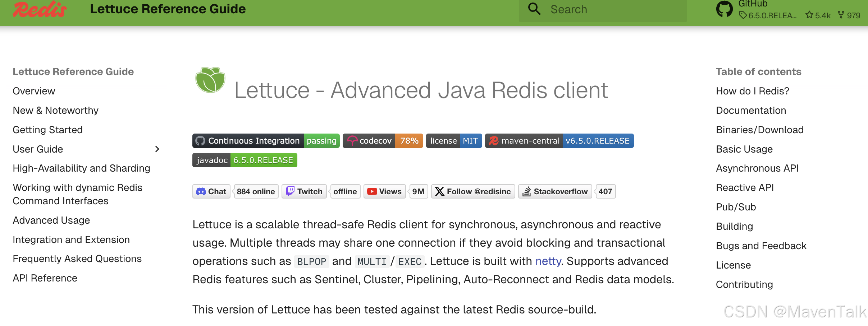Screen dimensions: 868x326
Task: Click the Redis logo in header
Action: 40,9
